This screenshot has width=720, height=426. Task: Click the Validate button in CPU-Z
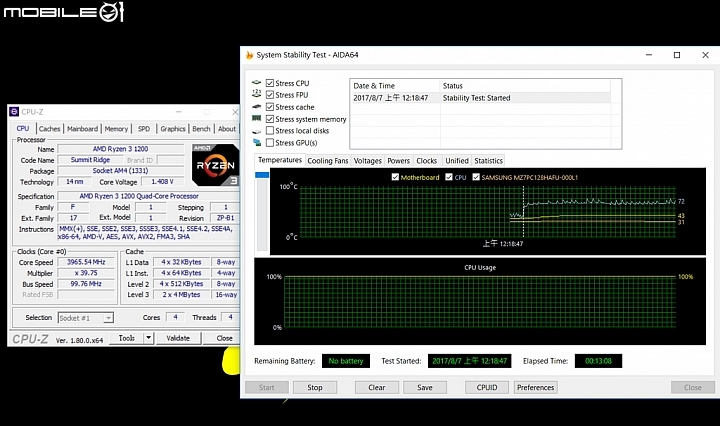(x=178, y=338)
